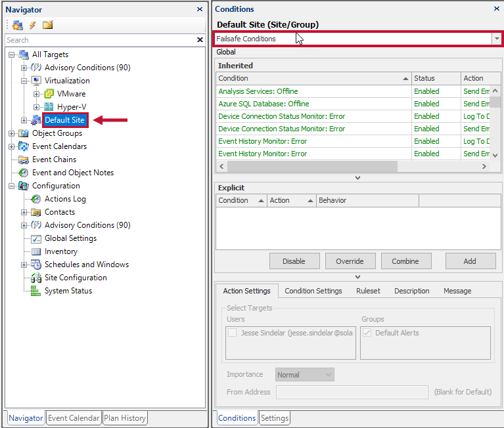The width and height of the screenshot is (504, 428).
Task: Expand the Schedules and Windows node
Action: point(24,265)
